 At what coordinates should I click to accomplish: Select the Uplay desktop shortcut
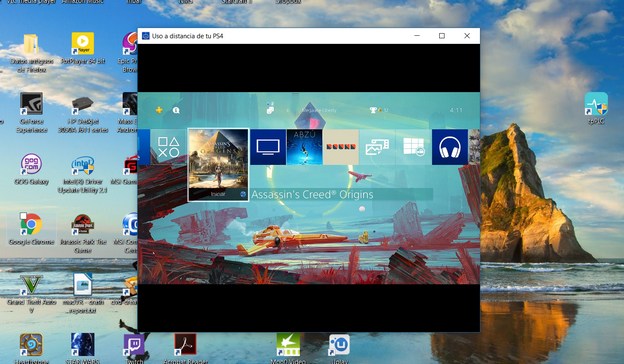339,348
